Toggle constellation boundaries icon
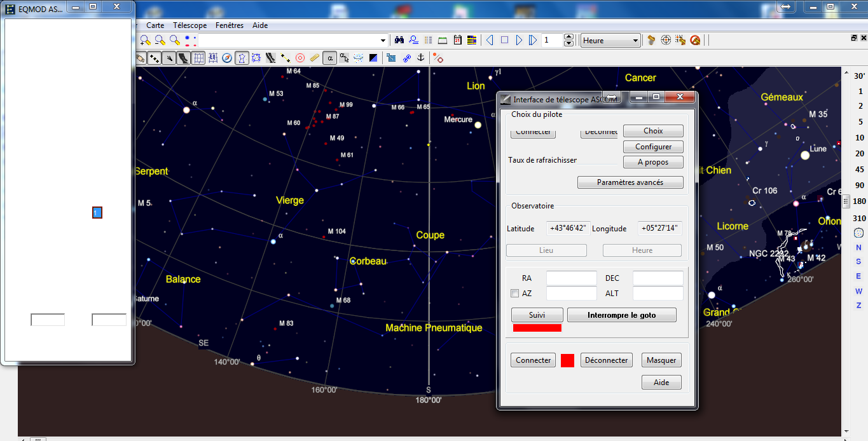The height and width of the screenshot is (441, 868). click(x=256, y=58)
